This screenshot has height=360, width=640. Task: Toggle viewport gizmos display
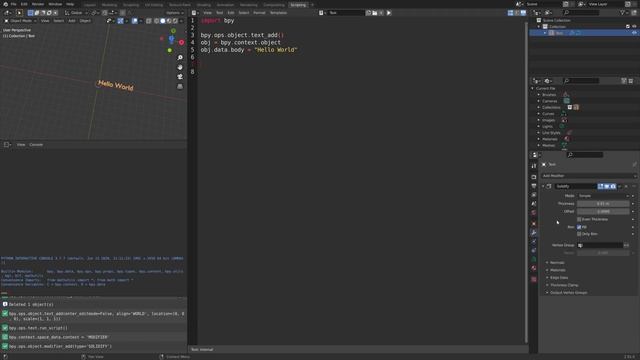tap(121, 20)
